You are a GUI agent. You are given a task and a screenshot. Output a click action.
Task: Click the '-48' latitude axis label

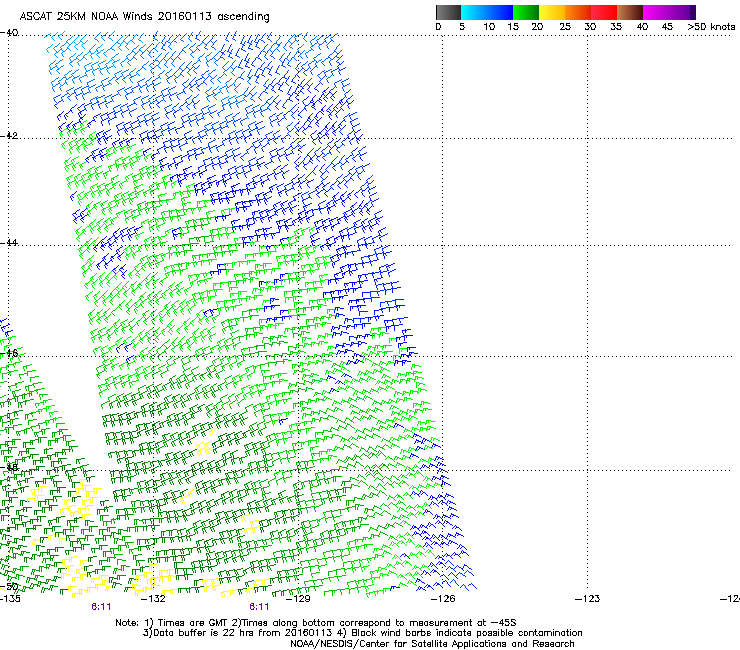click(x=9, y=467)
